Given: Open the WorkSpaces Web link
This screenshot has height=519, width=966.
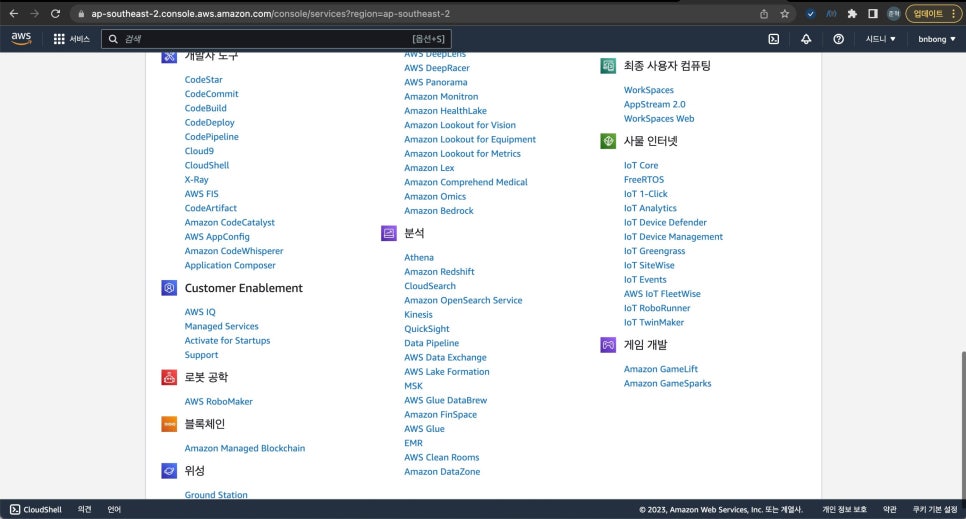Looking at the screenshot, I should 659,118.
